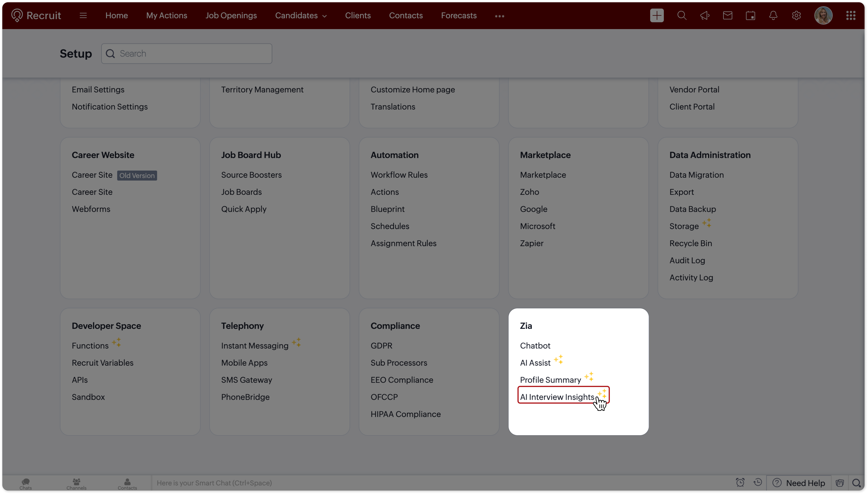Screen dimensions: 868x494
Task: Go to the Job Openings tab
Action: tap(231, 16)
